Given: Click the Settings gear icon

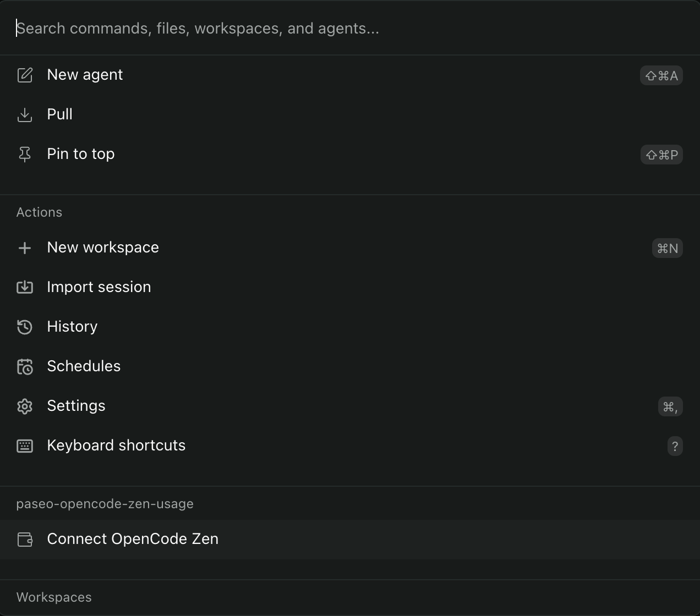Looking at the screenshot, I should 25,406.
